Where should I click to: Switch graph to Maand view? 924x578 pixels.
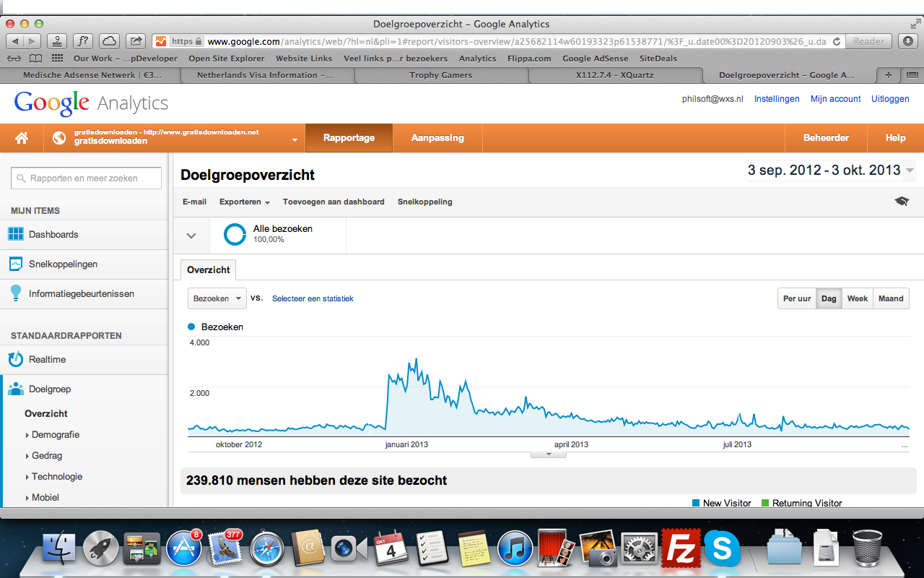click(x=891, y=298)
